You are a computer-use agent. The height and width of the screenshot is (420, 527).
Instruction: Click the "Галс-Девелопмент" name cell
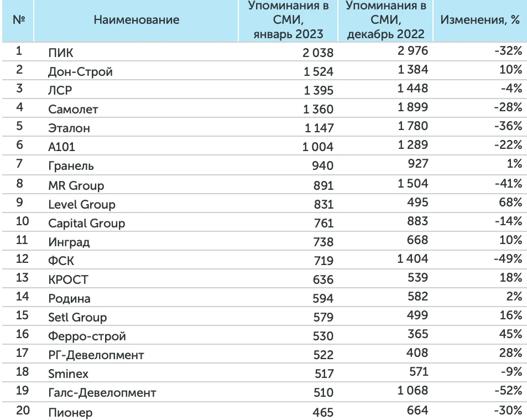click(x=102, y=393)
